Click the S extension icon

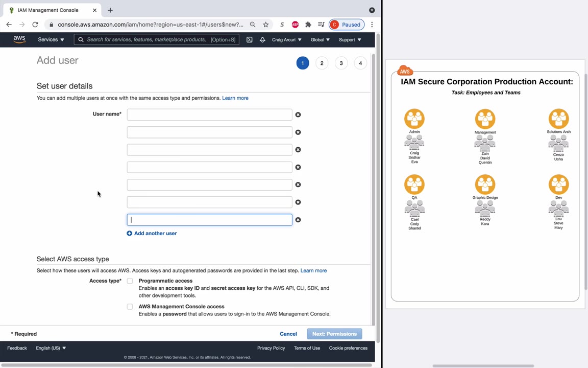pyautogui.click(x=282, y=25)
